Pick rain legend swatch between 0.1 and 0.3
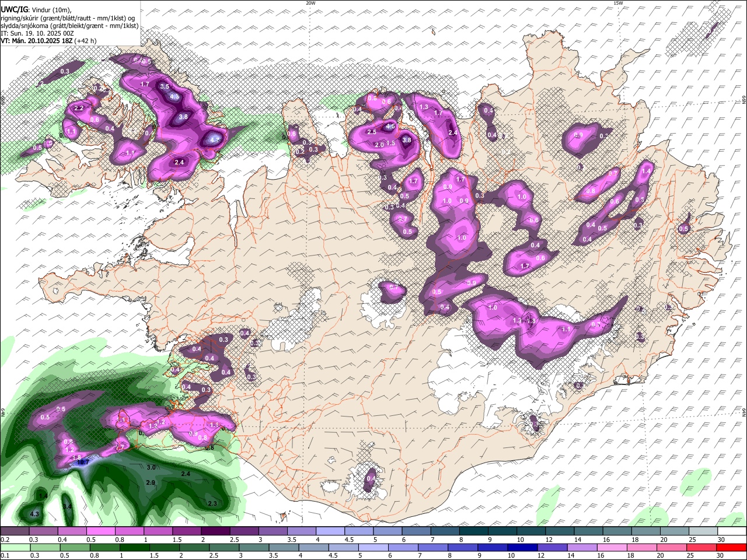 pyautogui.click(x=15, y=547)
